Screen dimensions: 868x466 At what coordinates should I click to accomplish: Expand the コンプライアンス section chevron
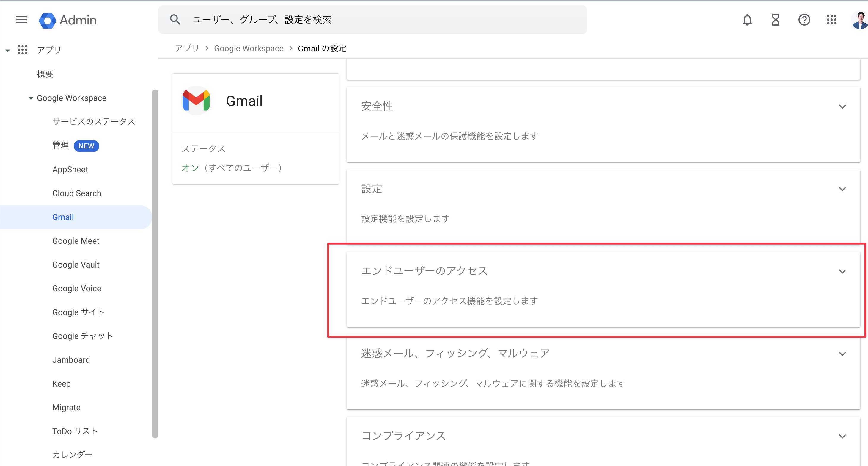pyautogui.click(x=842, y=436)
